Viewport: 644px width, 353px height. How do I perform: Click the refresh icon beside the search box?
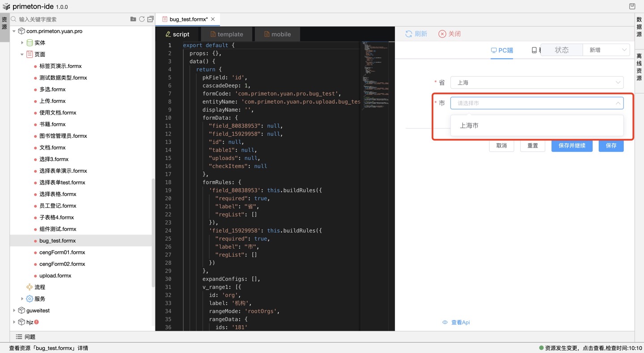[x=142, y=19]
